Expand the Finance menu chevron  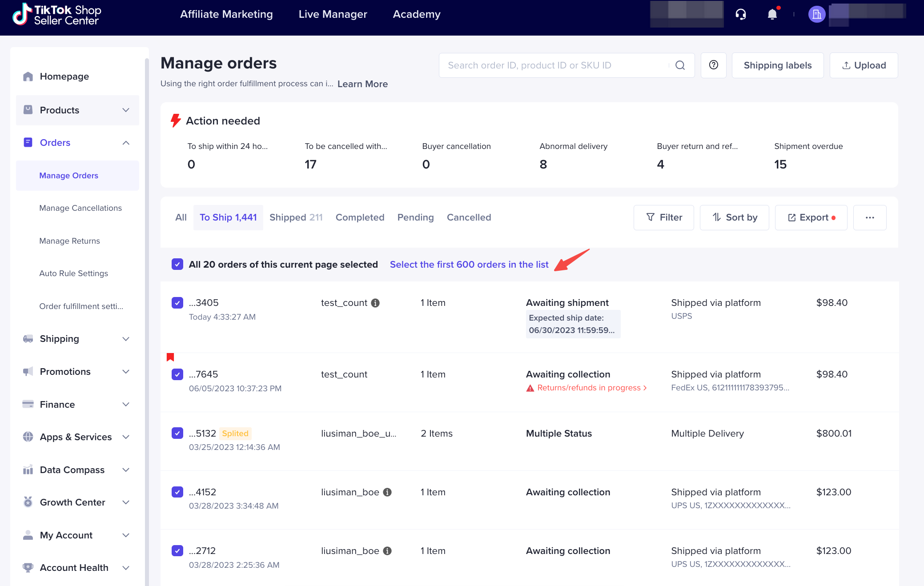pos(126,405)
